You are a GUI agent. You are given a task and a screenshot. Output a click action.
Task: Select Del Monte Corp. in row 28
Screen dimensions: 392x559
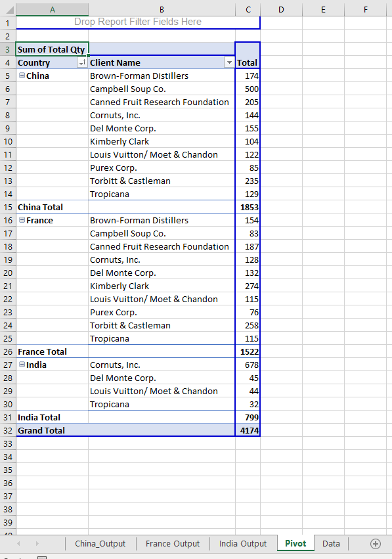162,378
